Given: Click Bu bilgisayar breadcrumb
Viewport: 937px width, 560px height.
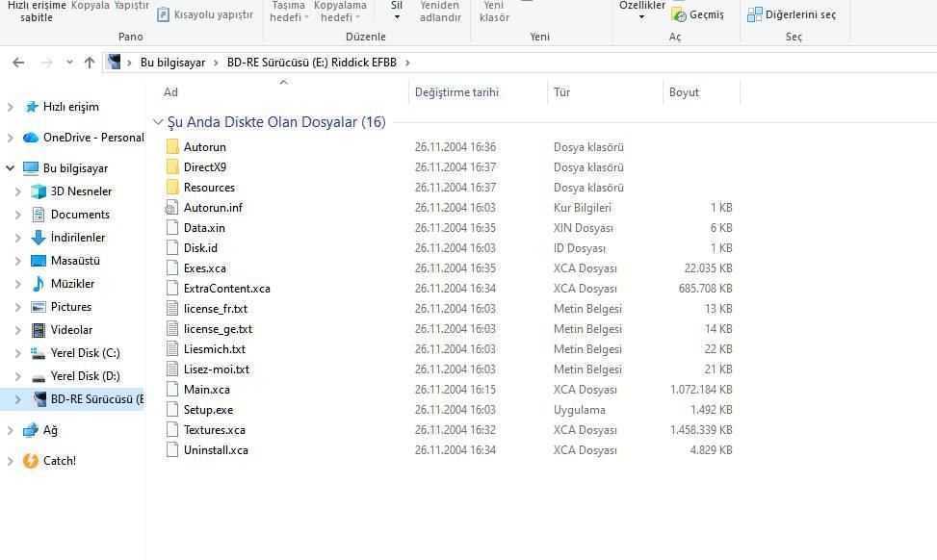Looking at the screenshot, I should coord(172,63).
